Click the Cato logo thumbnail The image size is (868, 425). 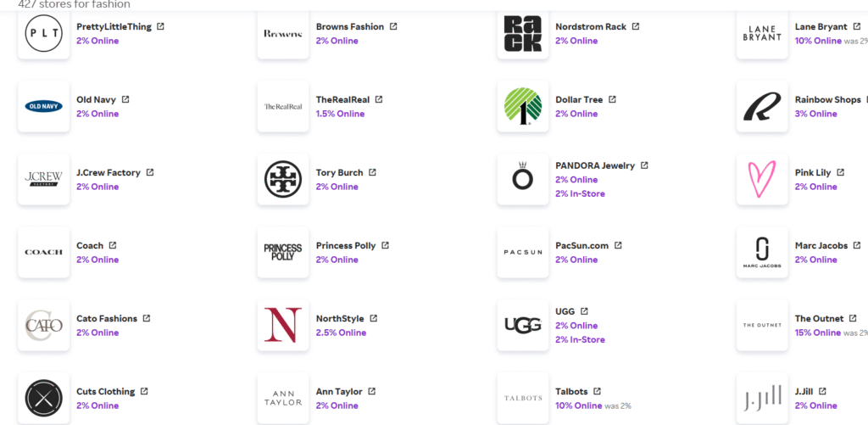click(x=44, y=325)
